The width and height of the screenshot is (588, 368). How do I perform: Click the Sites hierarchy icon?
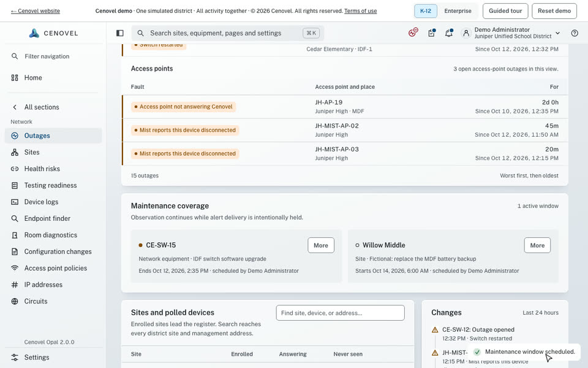(x=15, y=152)
